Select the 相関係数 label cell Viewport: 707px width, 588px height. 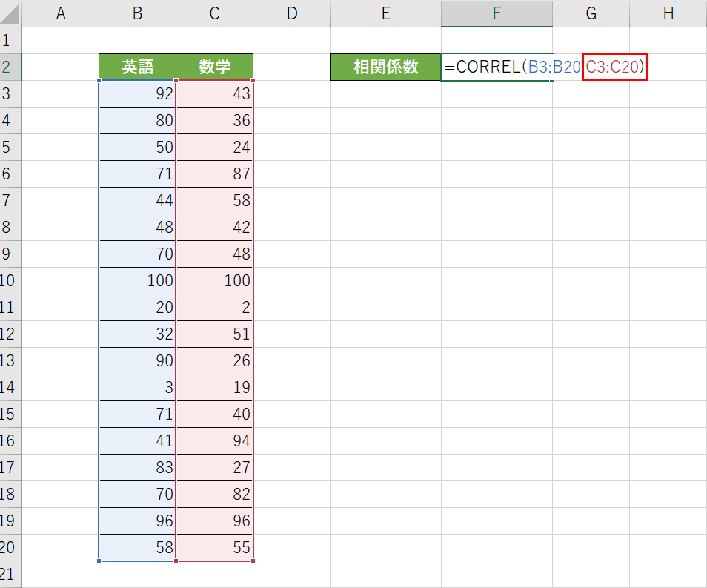[x=385, y=67]
